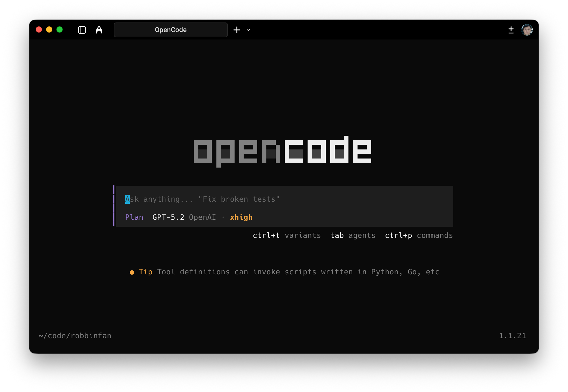Select the OpenCode tab

point(171,30)
